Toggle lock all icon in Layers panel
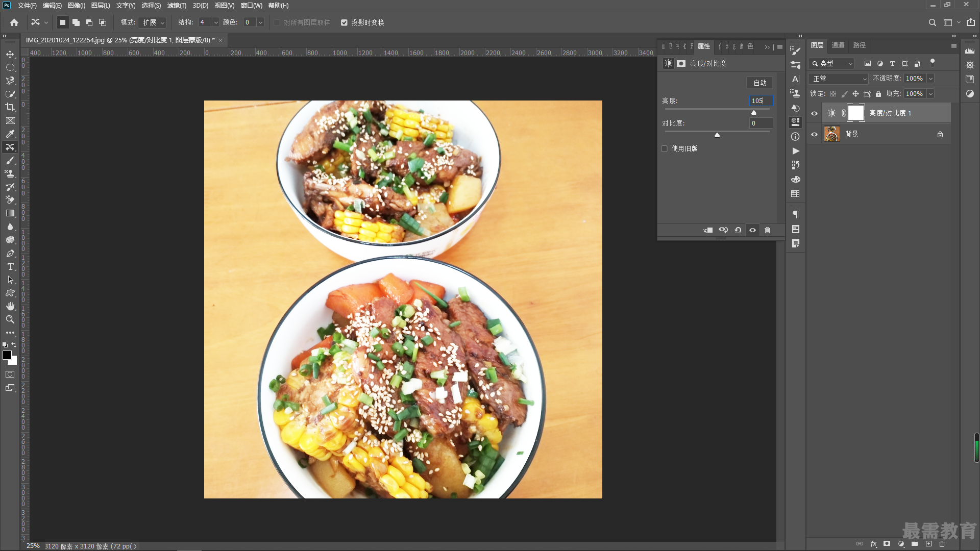The image size is (980, 551). [x=878, y=94]
